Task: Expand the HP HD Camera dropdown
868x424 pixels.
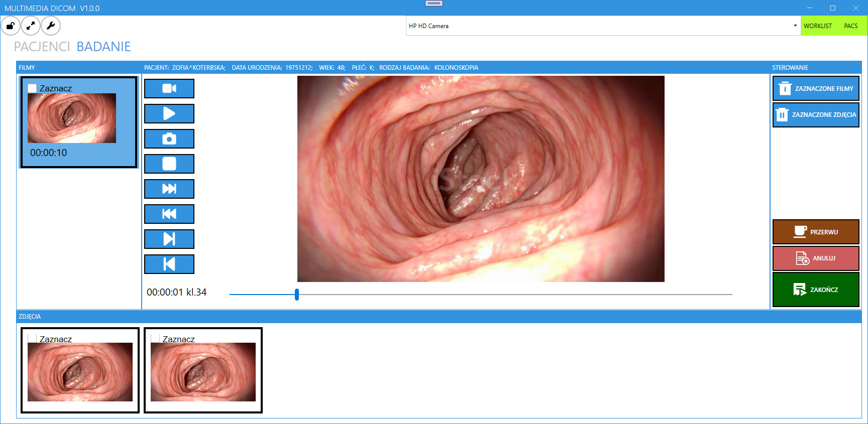Action: [795, 26]
